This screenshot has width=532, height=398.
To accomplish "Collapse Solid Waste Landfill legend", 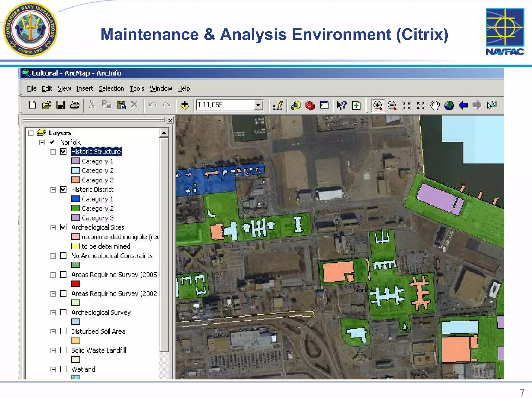I will (x=53, y=351).
